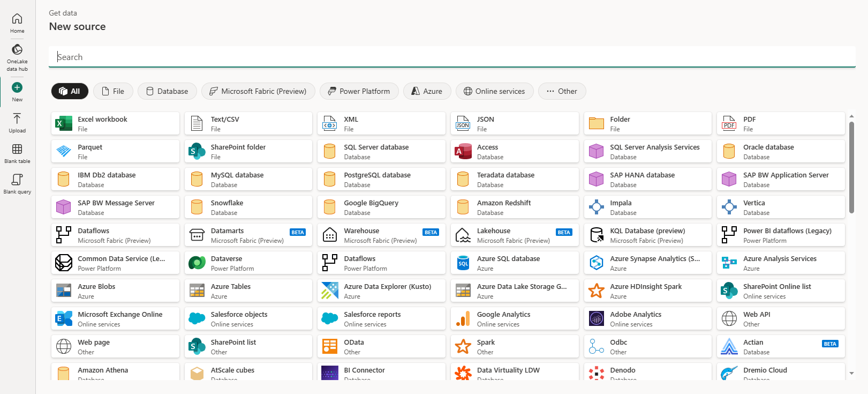
Task: Select the All filter pill
Action: [x=70, y=91]
